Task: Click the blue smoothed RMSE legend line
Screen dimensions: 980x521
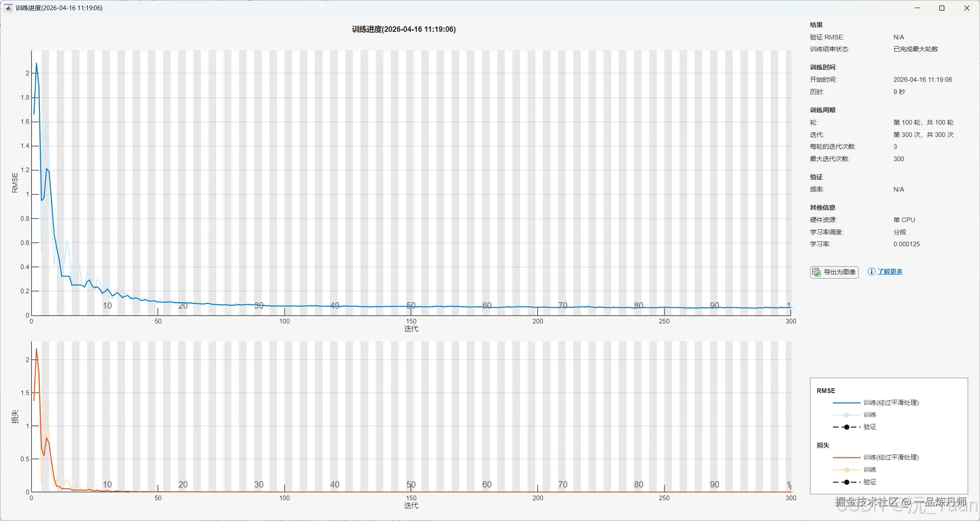Action: (x=846, y=403)
